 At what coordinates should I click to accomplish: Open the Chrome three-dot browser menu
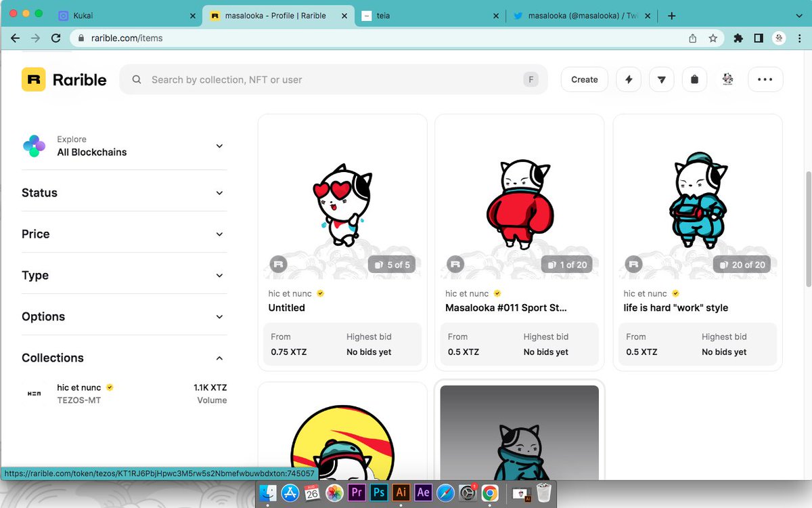click(798, 39)
